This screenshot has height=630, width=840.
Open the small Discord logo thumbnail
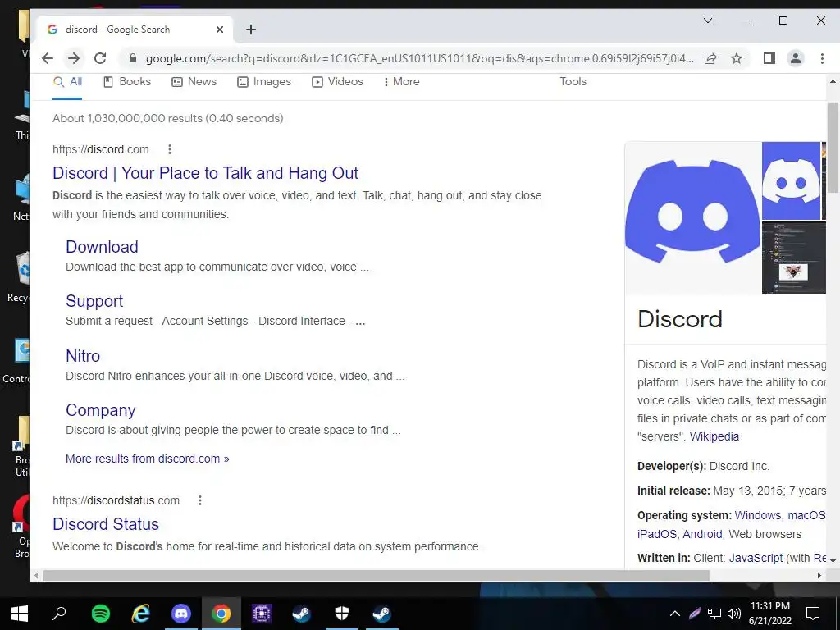coord(791,180)
